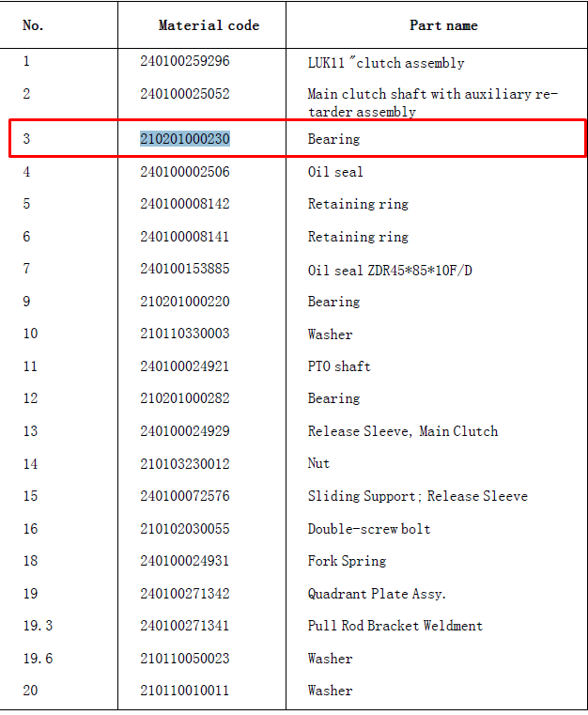The image size is (588, 715).
Task: Click Quadrant Plate Assy. part name
Action: [377, 594]
